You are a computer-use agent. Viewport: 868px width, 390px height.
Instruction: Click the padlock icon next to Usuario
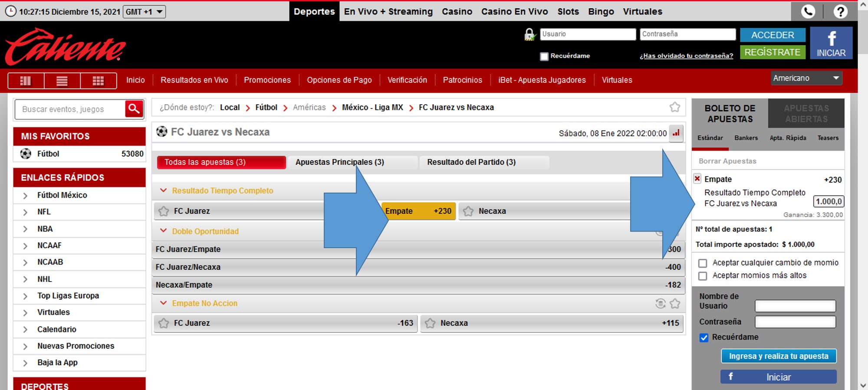[529, 34]
